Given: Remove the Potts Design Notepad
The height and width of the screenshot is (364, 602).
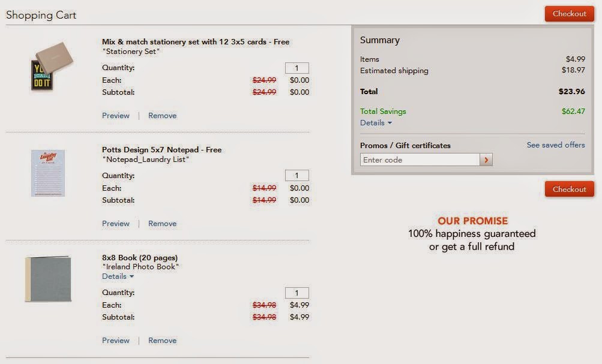Looking at the screenshot, I should [163, 223].
